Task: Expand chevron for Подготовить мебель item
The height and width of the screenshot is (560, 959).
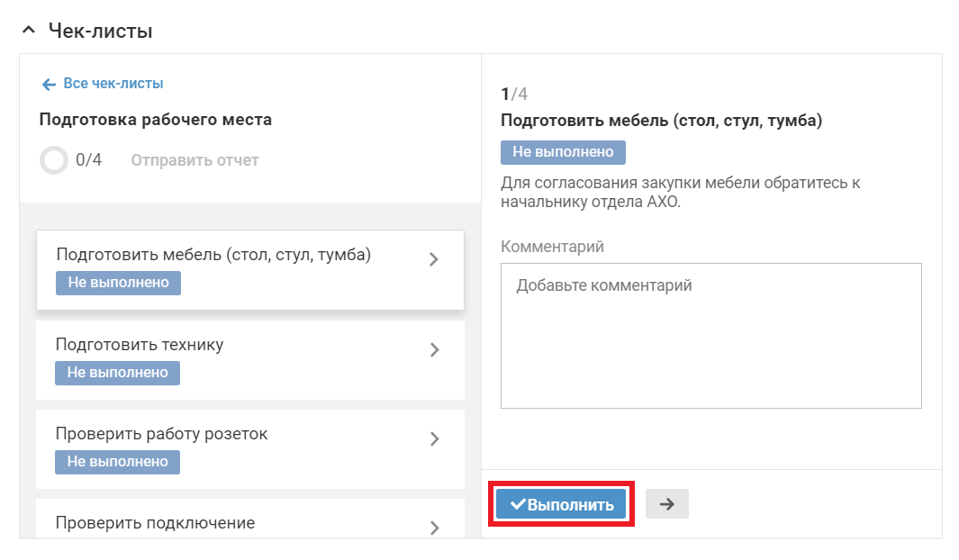Action: (x=434, y=259)
